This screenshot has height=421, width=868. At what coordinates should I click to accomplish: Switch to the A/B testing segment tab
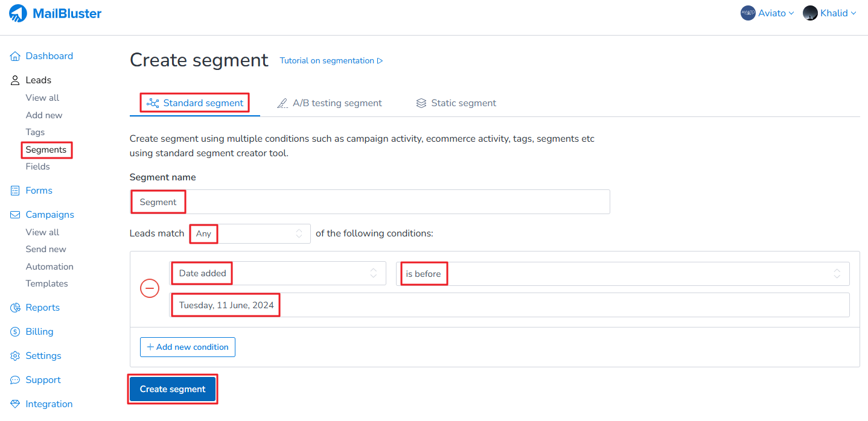tap(330, 103)
